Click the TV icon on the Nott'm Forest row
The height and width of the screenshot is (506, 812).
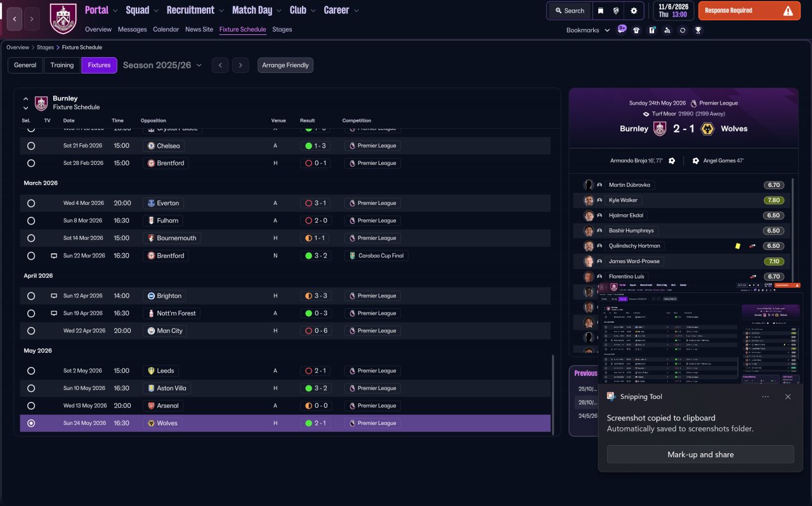(x=54, y=313)
